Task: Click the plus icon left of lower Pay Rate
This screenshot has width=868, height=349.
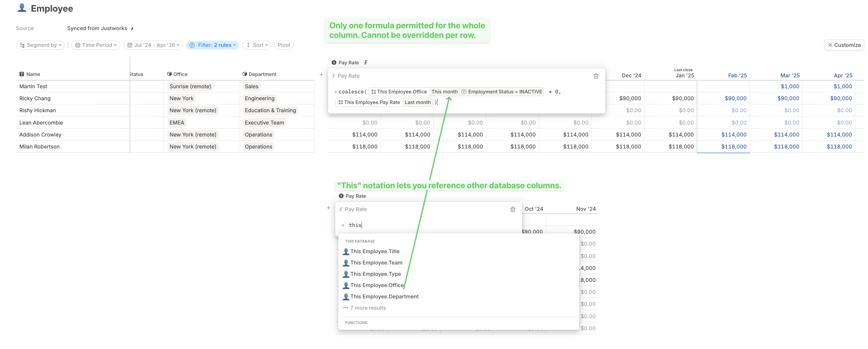Action: point(328,208)
